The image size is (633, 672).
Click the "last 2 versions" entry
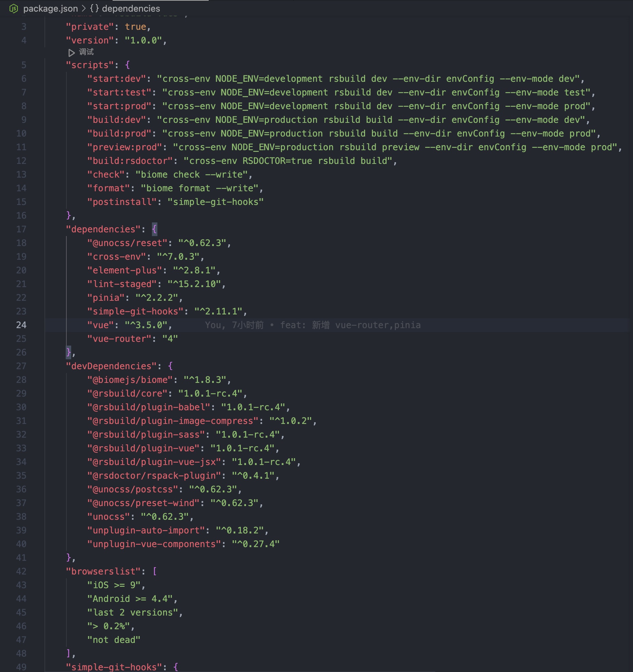click(133, 612)
